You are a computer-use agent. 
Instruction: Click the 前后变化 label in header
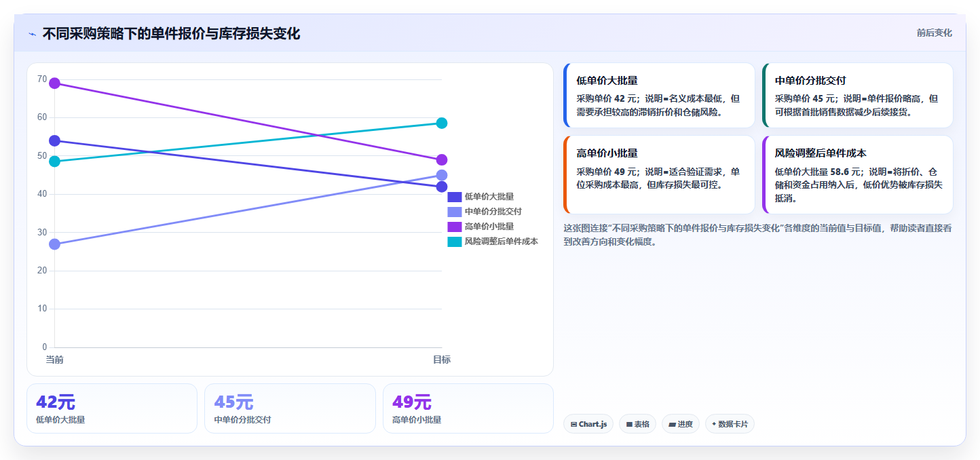[934, 33]
